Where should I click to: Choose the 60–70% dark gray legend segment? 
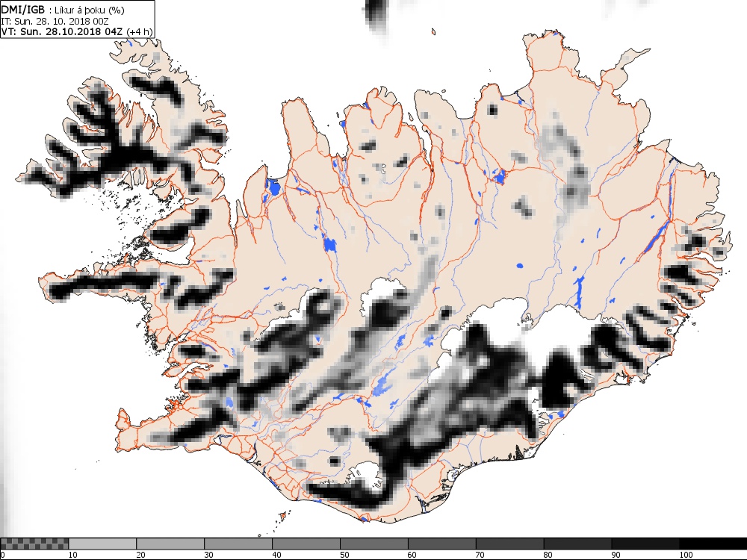pyautogui.click(x=442, y=544)
